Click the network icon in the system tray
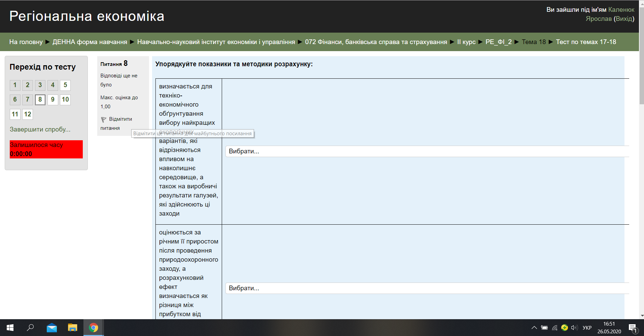This screenshot has width=644, height=336. [x=554, y=327]
